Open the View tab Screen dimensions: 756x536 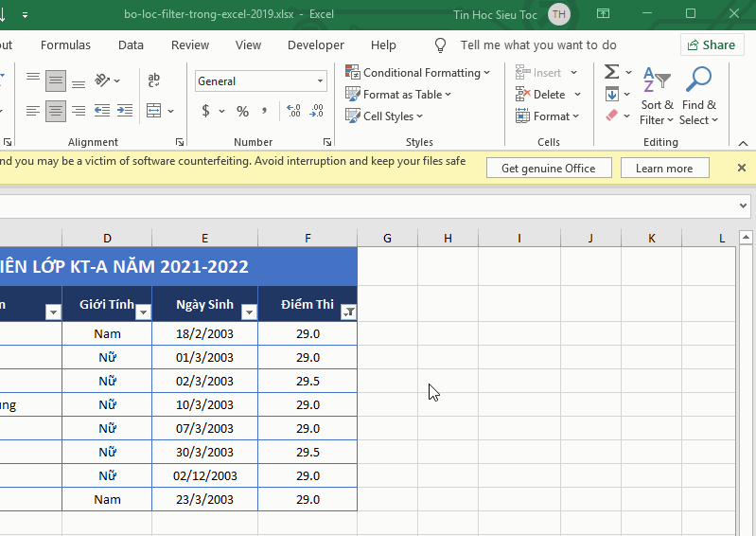[248, 45]
